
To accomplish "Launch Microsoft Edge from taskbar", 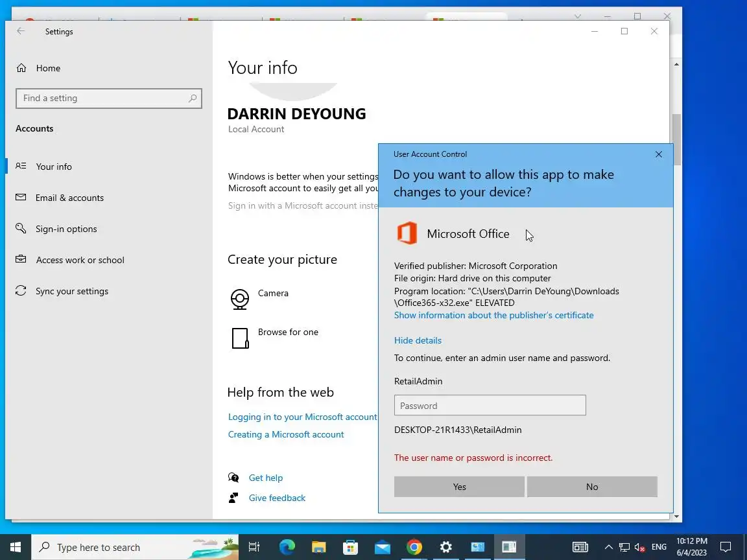I will [287, 547].
